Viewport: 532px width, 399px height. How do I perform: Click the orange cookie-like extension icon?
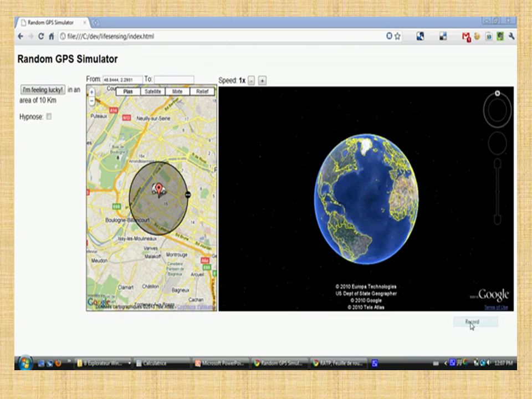[x=477, y=36]
